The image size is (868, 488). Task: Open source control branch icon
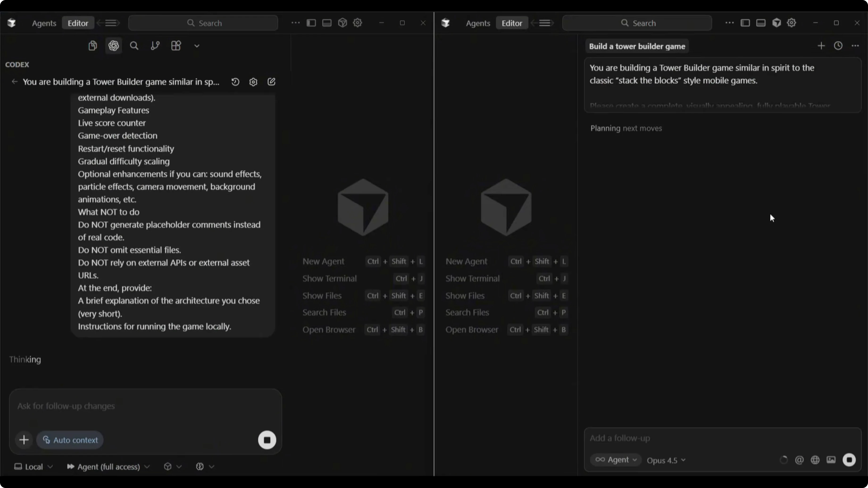click(x=155, y=45)
